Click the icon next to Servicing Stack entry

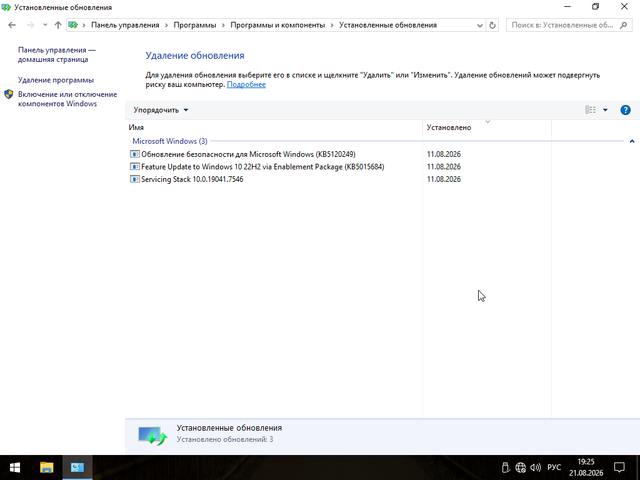pyautogui.click(x=134, y=179)
